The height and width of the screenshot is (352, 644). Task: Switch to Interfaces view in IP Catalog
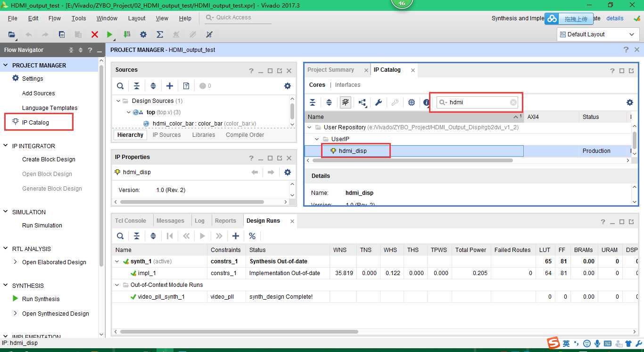coord(347,85)
